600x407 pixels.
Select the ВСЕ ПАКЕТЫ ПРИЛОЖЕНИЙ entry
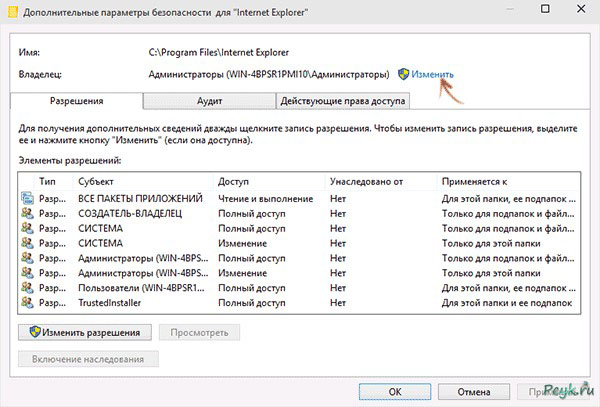click(x=140, y=199)
